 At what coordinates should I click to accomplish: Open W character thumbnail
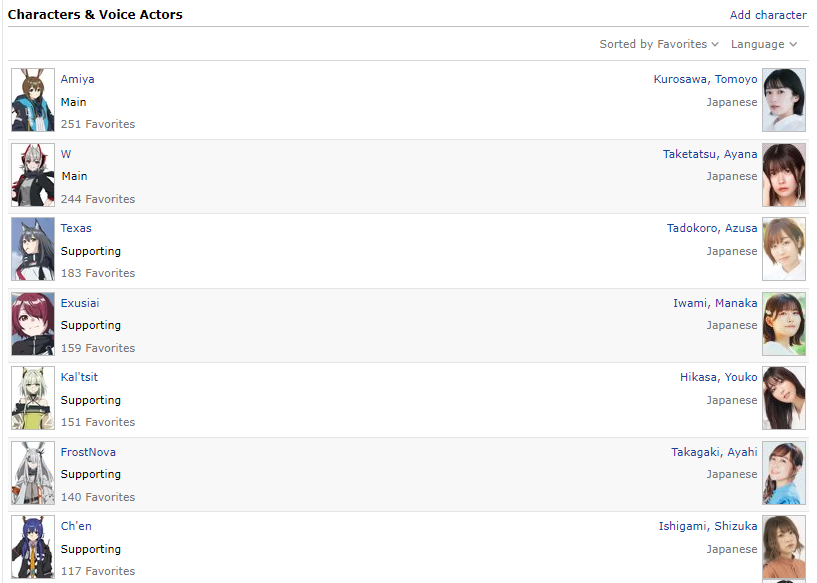(x=33, y=175)
